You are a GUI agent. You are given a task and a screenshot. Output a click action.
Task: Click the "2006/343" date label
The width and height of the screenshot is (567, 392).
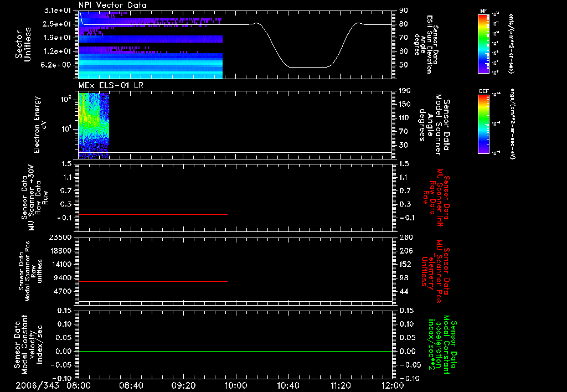coord(37,385)
